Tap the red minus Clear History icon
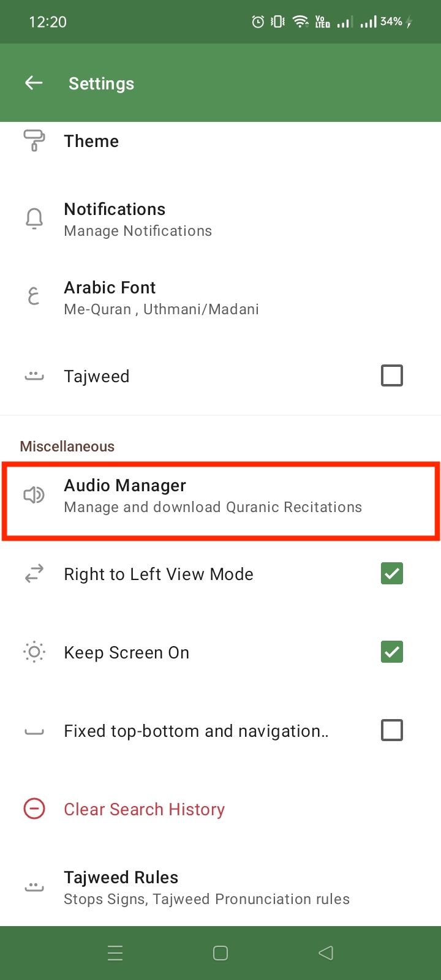 point(34,809)
